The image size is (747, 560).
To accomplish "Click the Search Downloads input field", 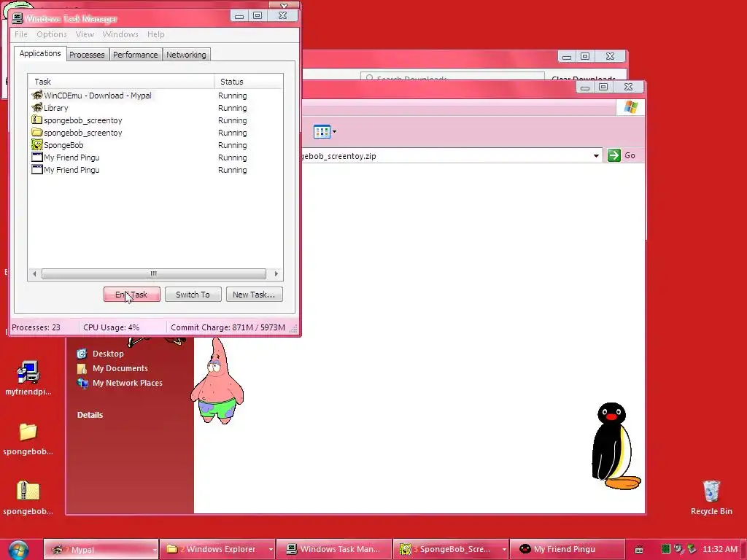I will pos(452,77).
